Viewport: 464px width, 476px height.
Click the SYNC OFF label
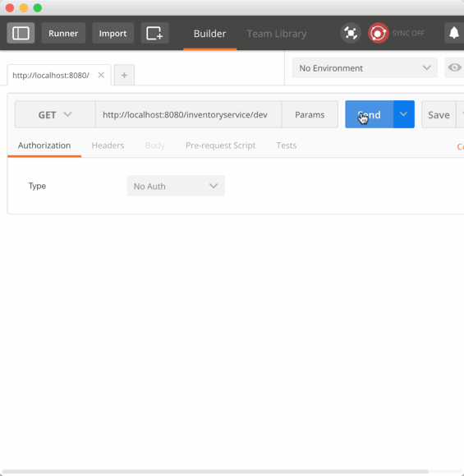[x=408, y=33]
